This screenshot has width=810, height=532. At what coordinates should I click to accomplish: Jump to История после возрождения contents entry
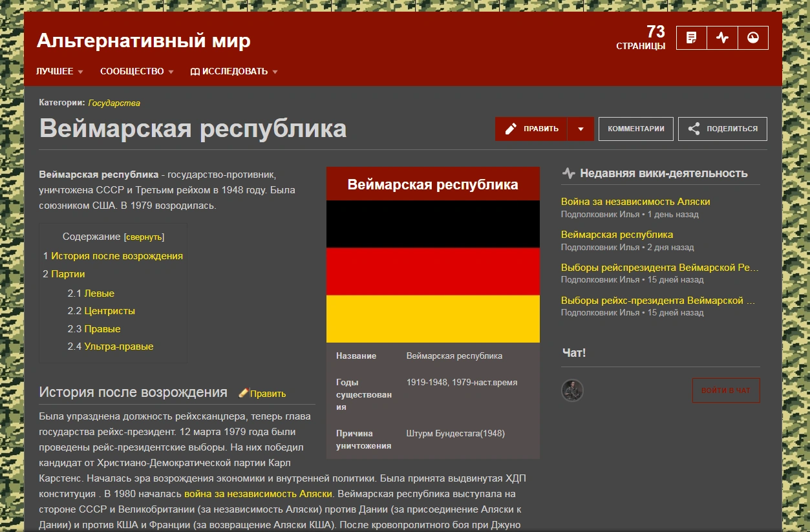pos(117,256)
